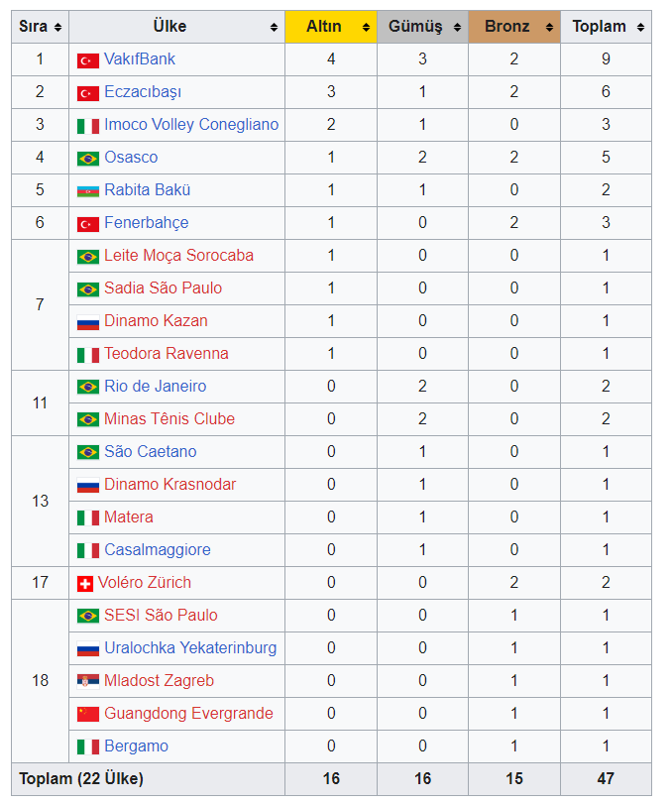The height and width of the screenshot is (803, 672).
Task: Click the Toplam (22 Ülke) footer cell
Action: tap(81, 779)
